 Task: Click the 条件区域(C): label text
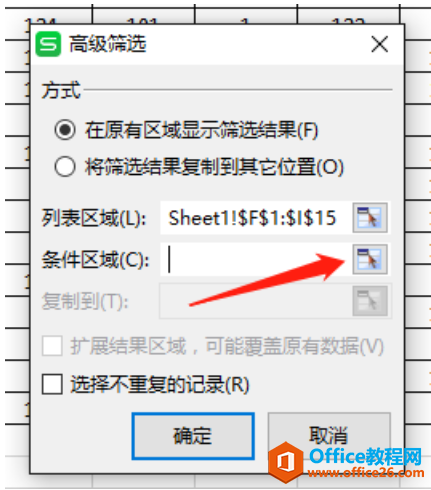point(95,260)
